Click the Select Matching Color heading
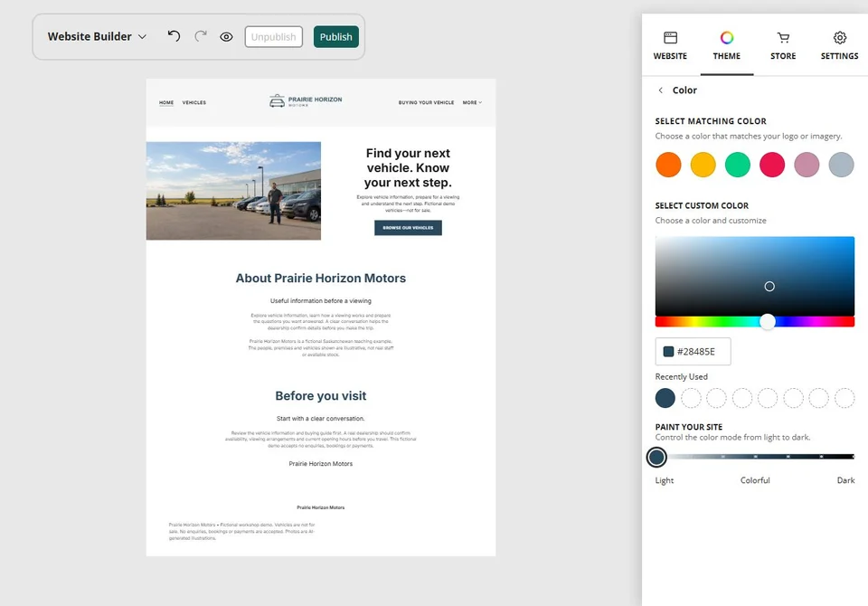868x606 pixels. pos(711,121)
